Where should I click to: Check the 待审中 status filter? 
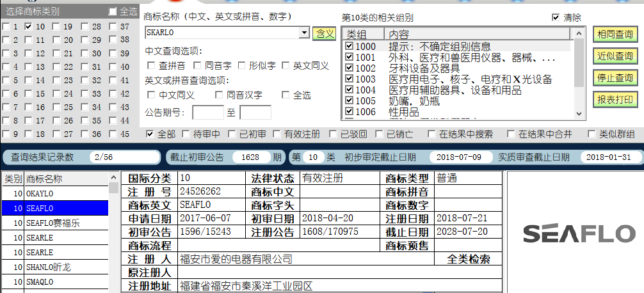pos(186,134)
